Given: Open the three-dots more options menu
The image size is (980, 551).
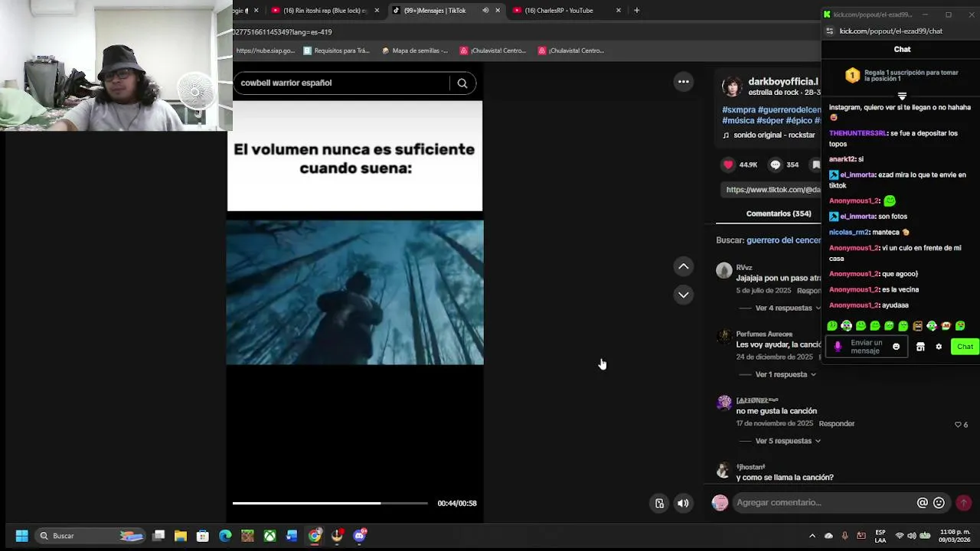Looking at the screenshot, I should pos(684,82).
